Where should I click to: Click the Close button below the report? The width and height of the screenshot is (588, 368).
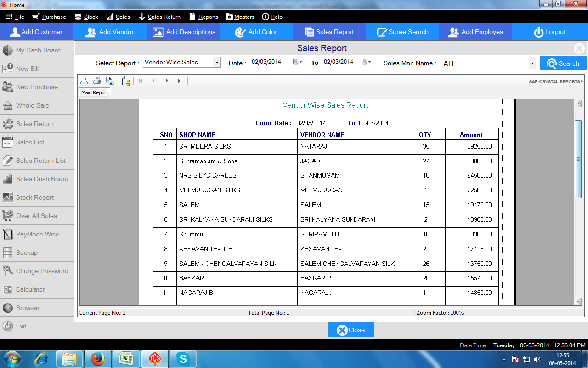[x=351, y=330]
